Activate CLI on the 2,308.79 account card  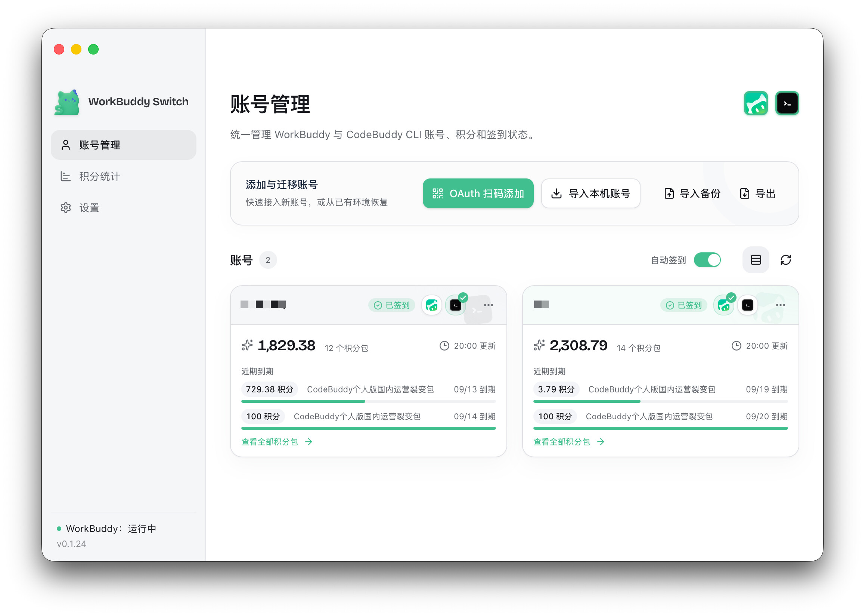click(x=747, y=305)
